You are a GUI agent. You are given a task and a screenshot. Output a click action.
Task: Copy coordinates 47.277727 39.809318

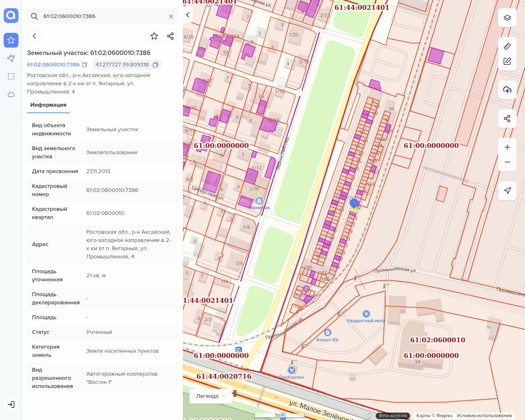tap(155, 65)
